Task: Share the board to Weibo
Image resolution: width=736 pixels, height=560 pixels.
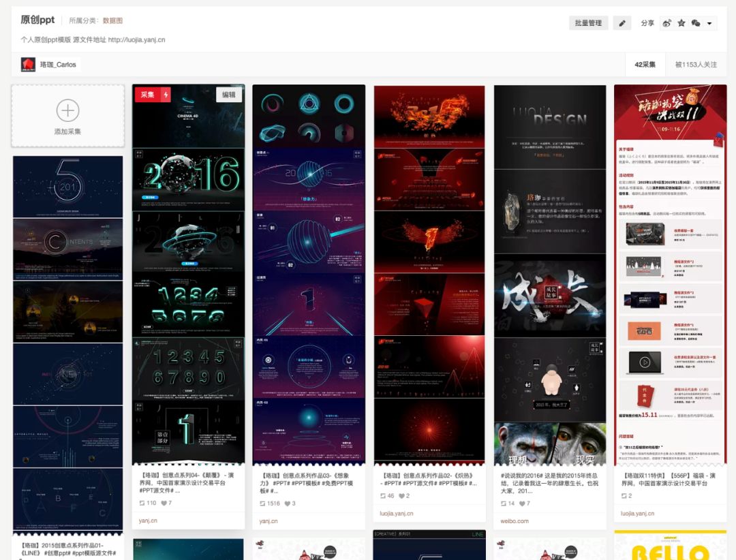Action: coord(666,23)
